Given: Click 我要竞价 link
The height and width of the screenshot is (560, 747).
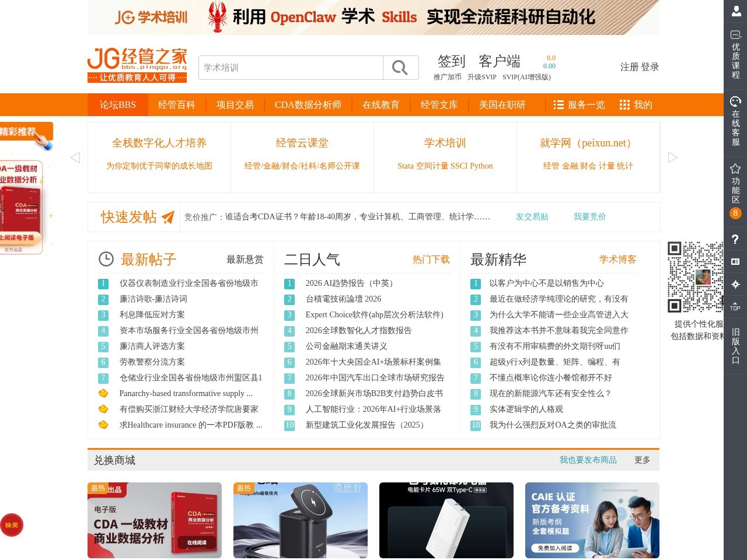Looking at the screenshot, I should pyautogui.click(x=589, y=217).
